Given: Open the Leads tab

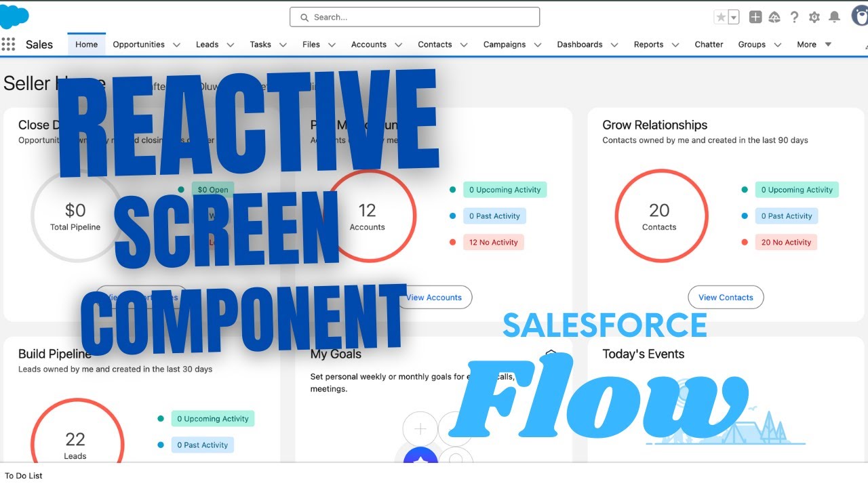Looking at the screenshot, I should click(207, 45).
